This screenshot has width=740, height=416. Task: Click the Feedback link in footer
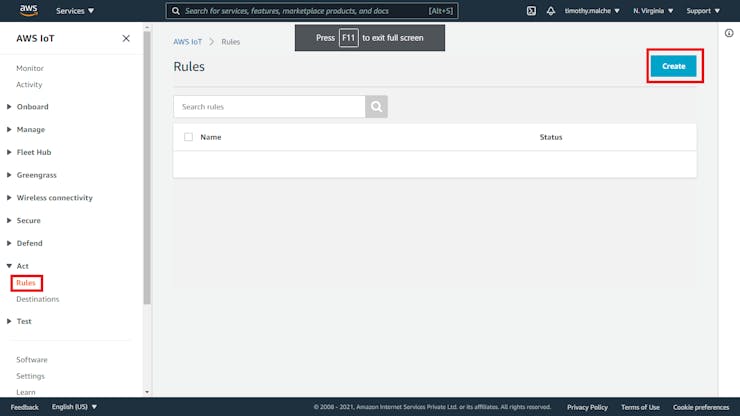[25, 407]
